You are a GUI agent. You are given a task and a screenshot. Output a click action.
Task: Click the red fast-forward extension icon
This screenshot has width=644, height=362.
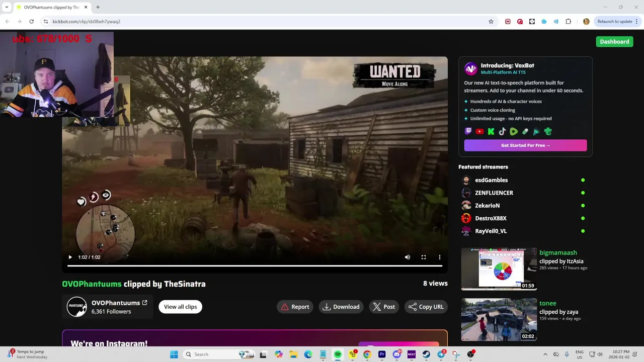508,22
